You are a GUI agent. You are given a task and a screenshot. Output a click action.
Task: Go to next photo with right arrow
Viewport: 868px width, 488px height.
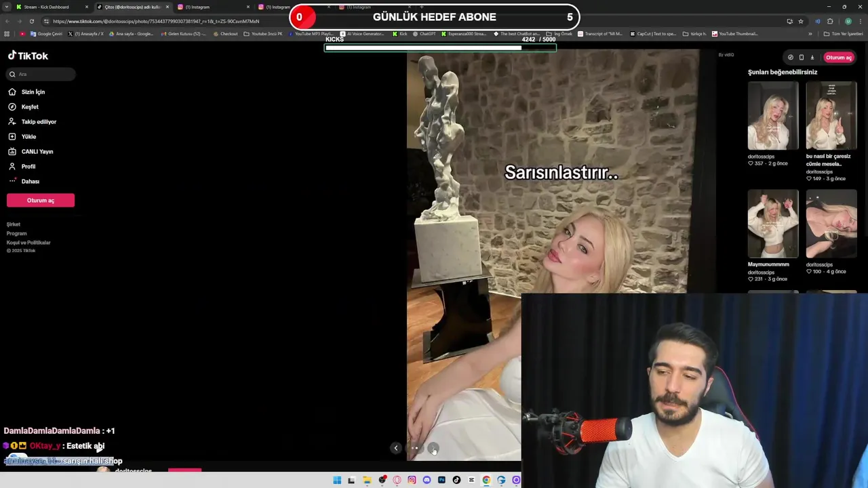click(434, 448)
